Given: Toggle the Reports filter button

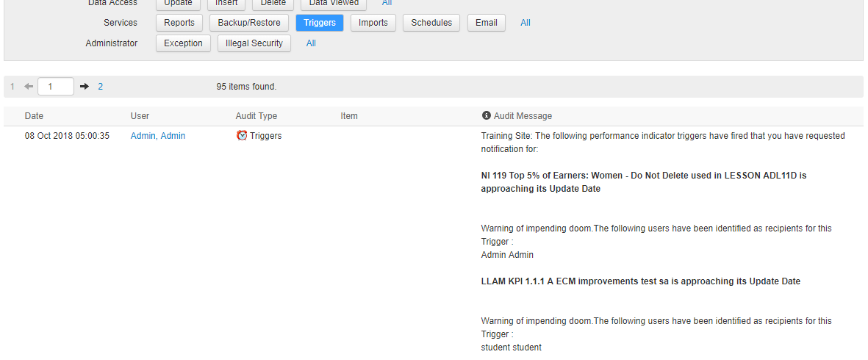Looking at the screenshot, I should (x=179, y=23).
